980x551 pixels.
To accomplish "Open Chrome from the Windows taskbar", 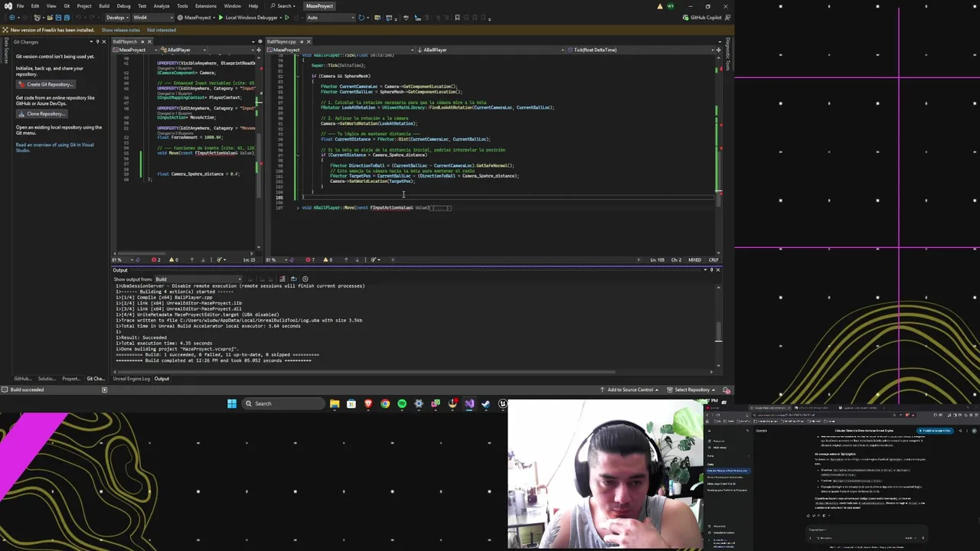I will tap(385, 404).
